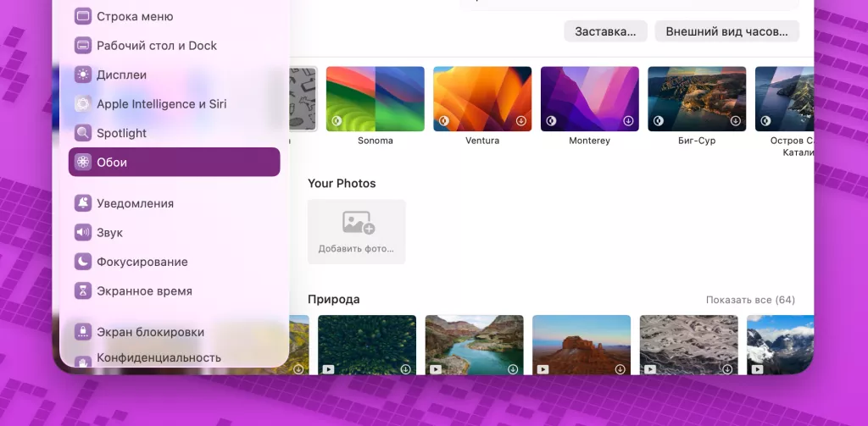
Task: Click the Уведомления bell icon
Action: tap(83, 203)
